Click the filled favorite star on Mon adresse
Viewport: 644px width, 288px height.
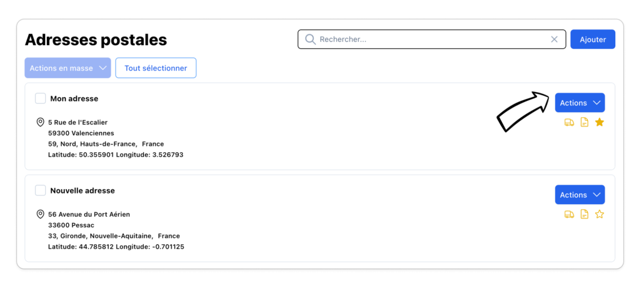pyautogui.click(x=600, y=122)
